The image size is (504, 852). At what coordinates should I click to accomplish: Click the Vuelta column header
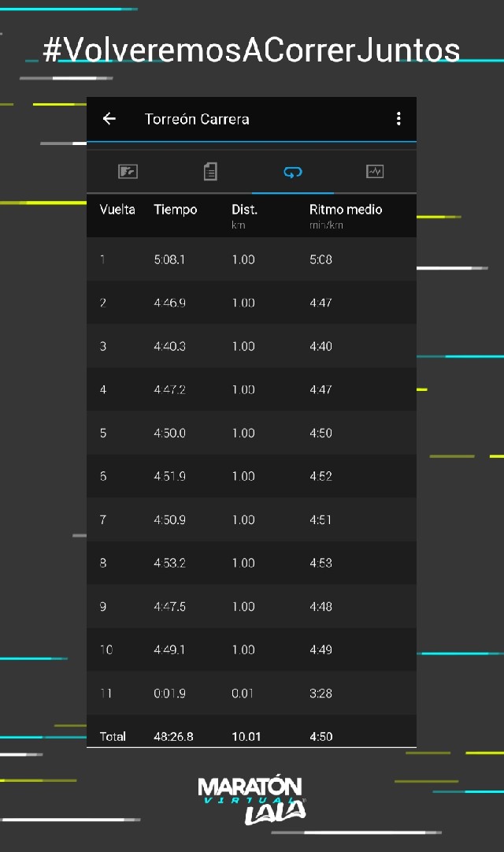click(117, 210)
